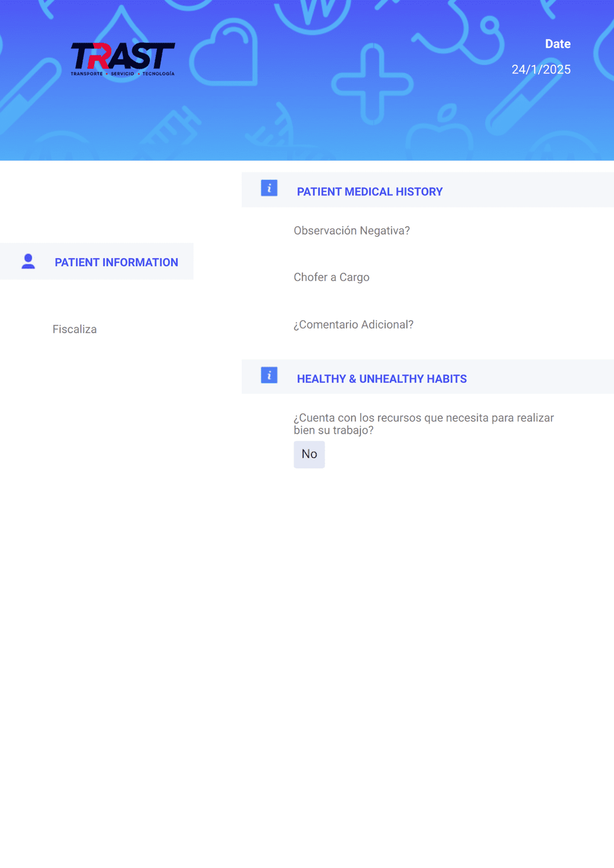Click the TRAST logo

click(122, 59)
